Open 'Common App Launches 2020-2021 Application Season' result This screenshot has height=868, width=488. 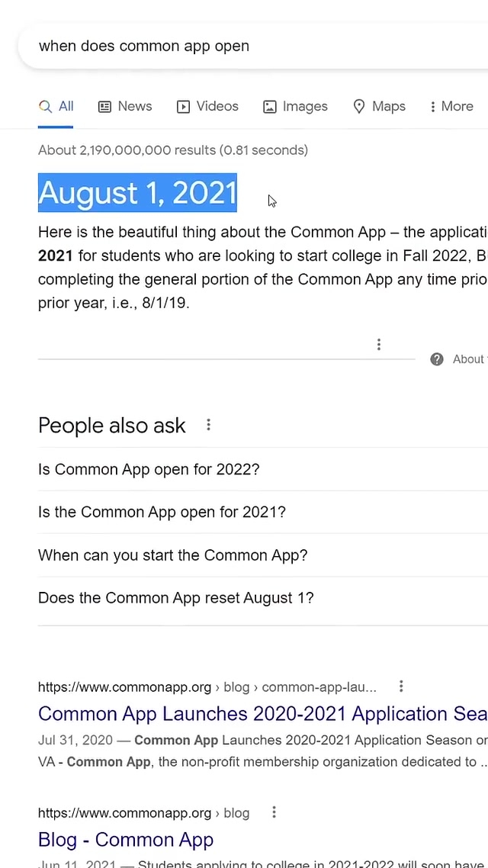click(263, 714)
